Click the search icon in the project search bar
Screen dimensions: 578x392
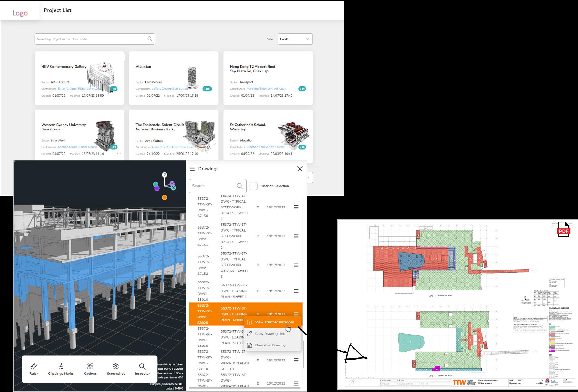point(150,39)
